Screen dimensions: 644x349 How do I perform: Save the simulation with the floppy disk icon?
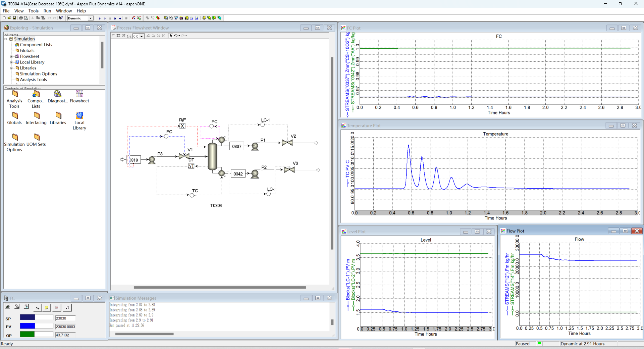(x=14, y=18)
